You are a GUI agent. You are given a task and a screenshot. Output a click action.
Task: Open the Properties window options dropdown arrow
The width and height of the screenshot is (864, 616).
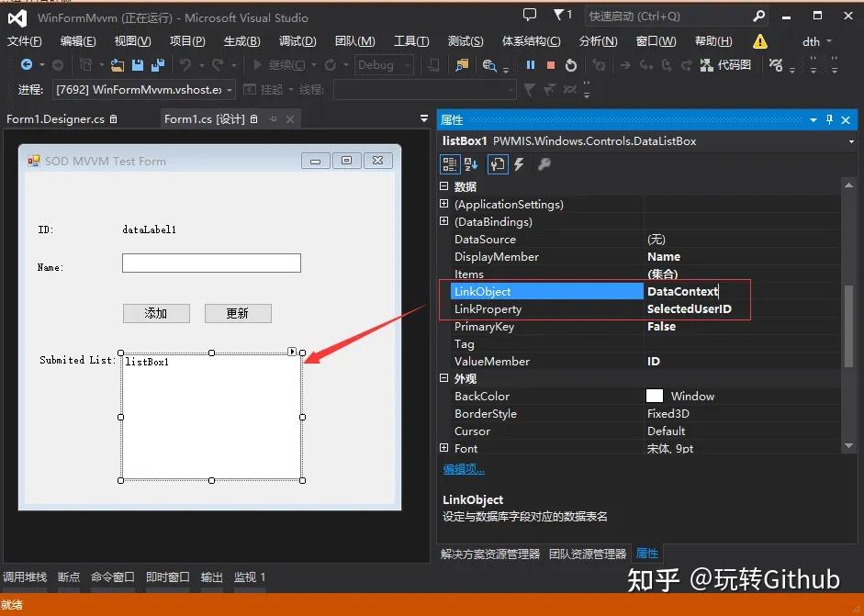pos(814,119)
